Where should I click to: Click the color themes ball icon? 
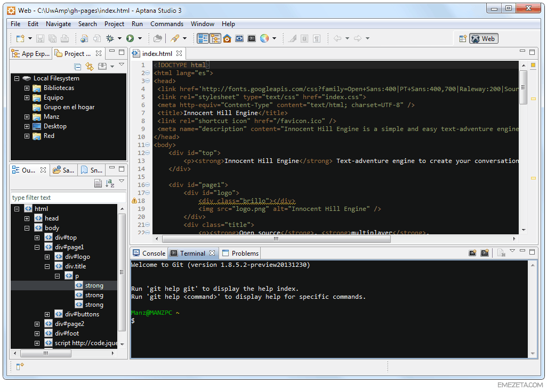(264, 38)
